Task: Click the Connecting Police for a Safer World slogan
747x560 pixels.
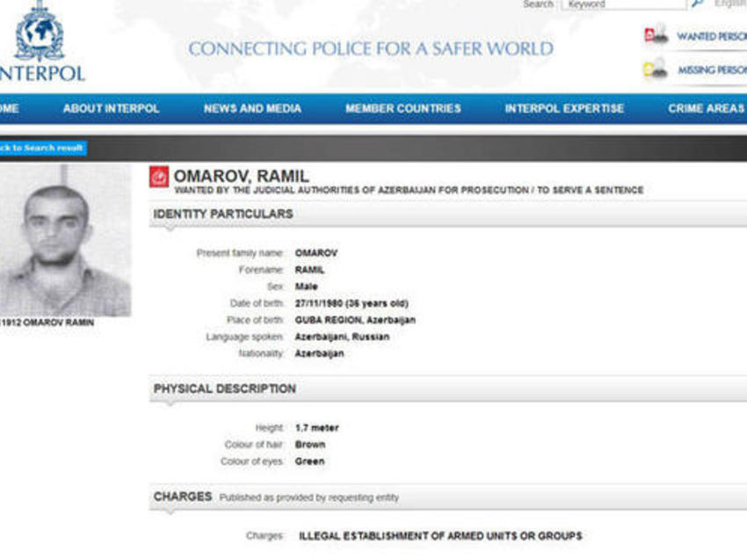Action: (x=371, y=49)
